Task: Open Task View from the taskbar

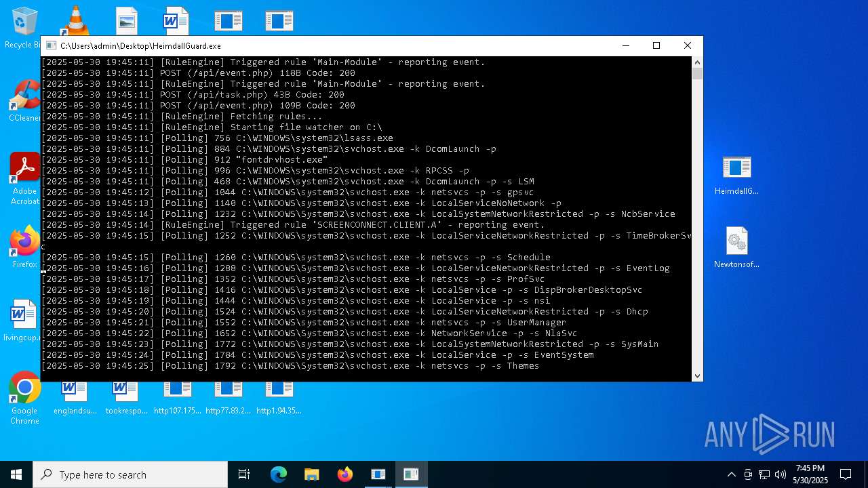Action: 244,474
